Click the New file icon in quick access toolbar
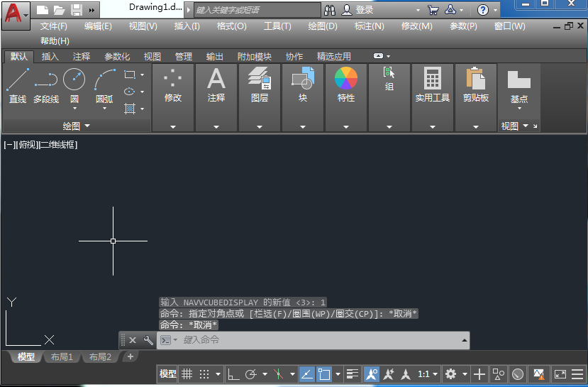The height and width of the screenshot is (387, 588). (42, 10)
